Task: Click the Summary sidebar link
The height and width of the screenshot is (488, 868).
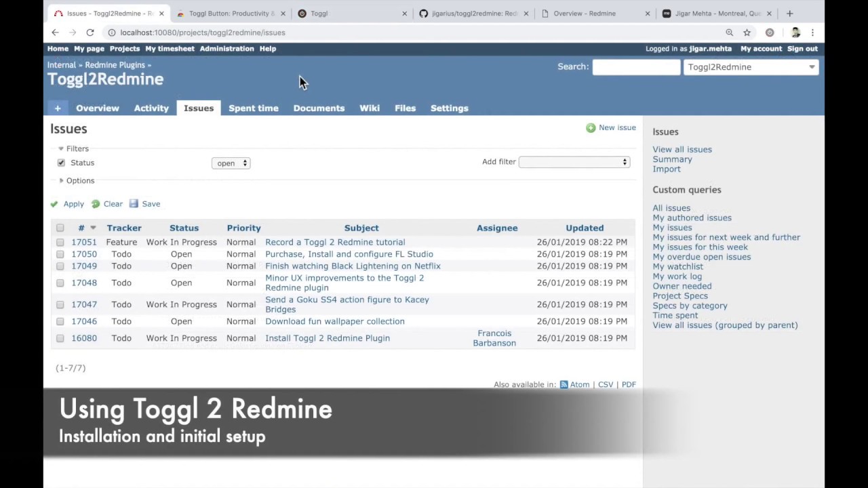Action: point(672,159)
